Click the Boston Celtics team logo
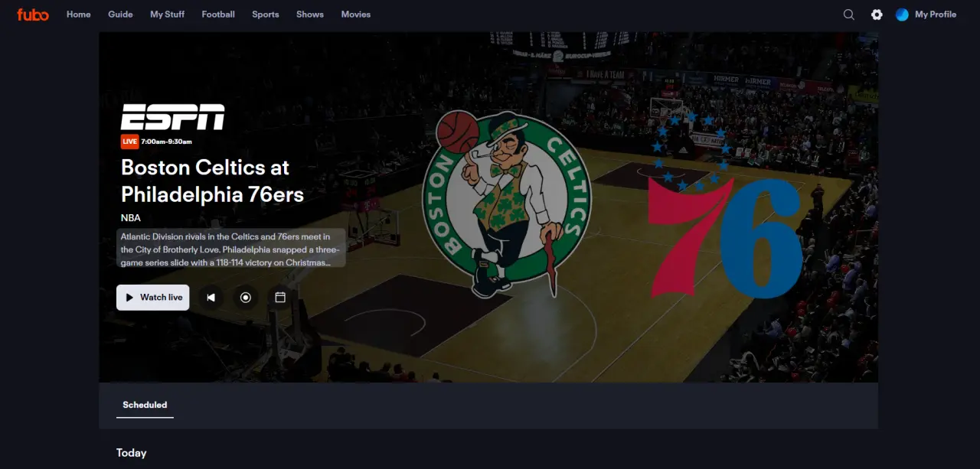 click(507, 204)
